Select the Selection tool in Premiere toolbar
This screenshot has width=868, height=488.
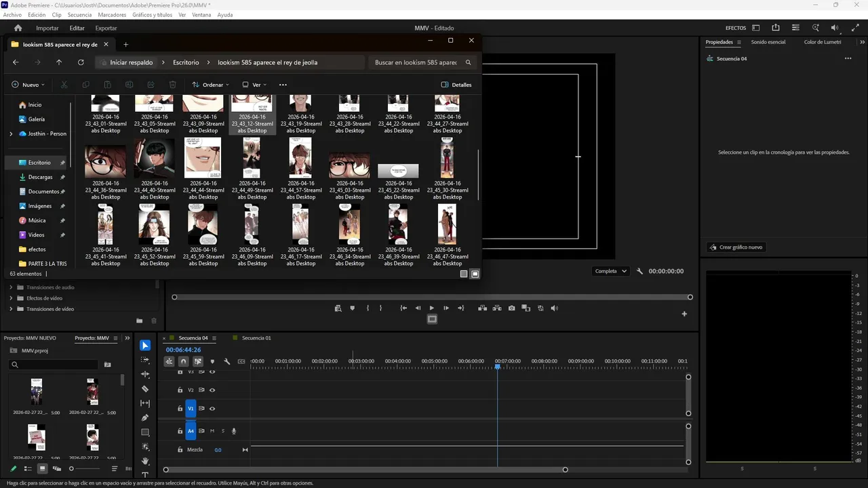tap(145, 346)
